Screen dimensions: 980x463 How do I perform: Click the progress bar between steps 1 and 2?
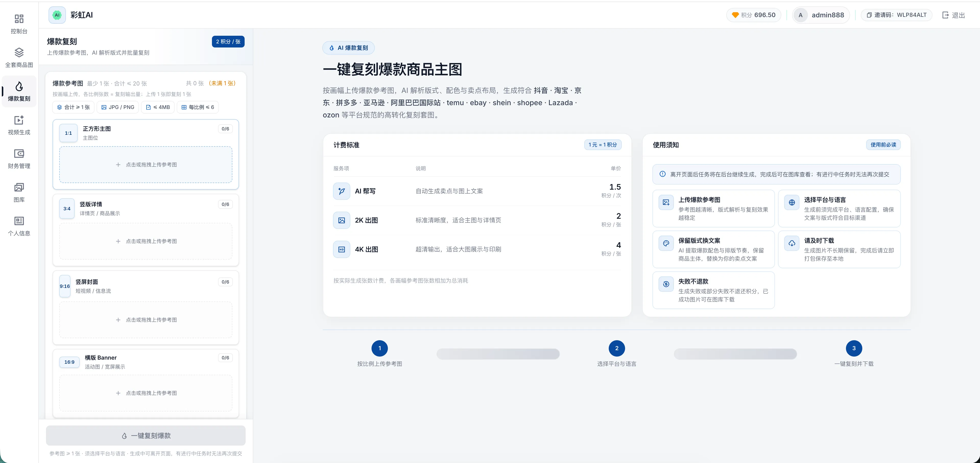(498, 354)
